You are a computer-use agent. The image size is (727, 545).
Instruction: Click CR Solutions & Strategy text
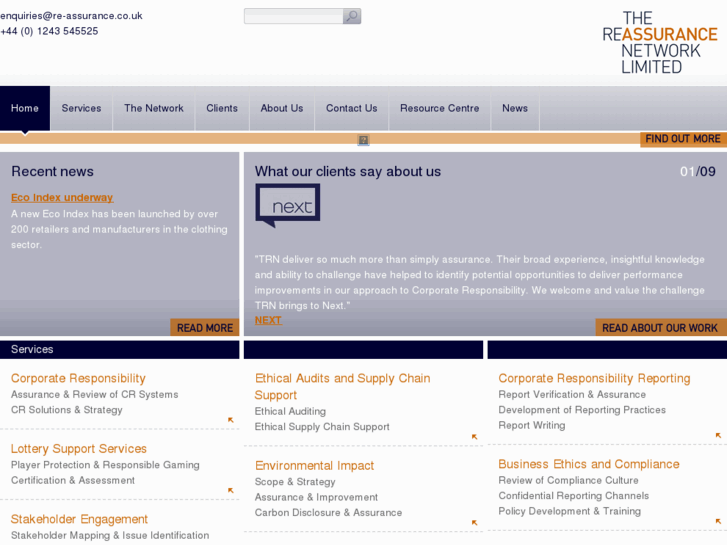tap(67, 410)
